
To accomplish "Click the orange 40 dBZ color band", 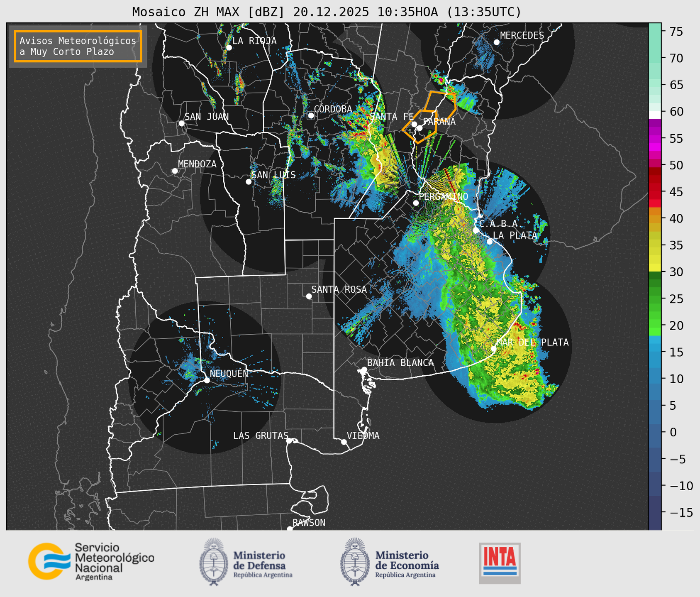I will click(655, 218).
